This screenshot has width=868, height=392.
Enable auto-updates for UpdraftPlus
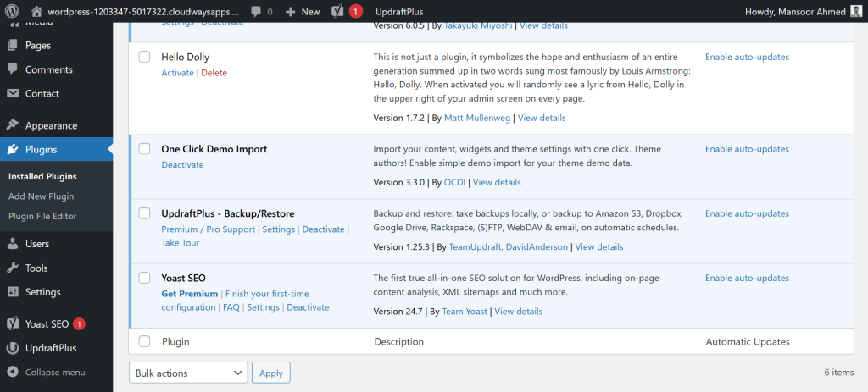click(748, 213)
